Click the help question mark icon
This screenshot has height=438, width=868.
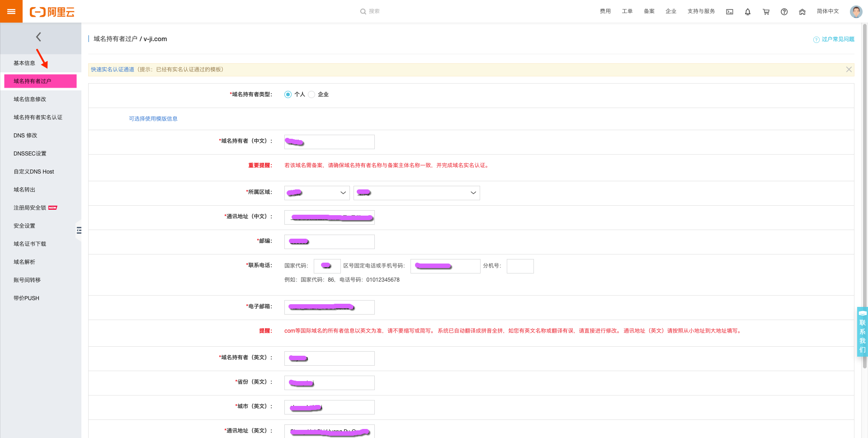pyautogui.click(x=784, y=12)
